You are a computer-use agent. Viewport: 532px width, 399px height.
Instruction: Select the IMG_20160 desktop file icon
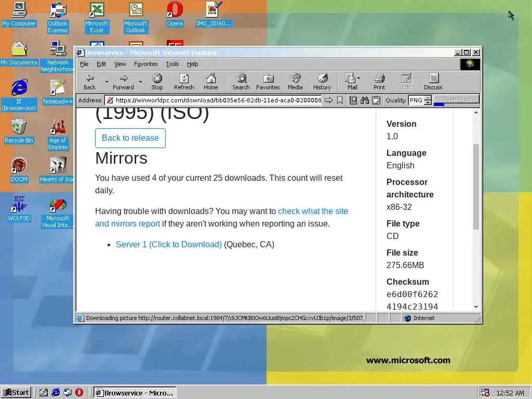coord(214,15)
